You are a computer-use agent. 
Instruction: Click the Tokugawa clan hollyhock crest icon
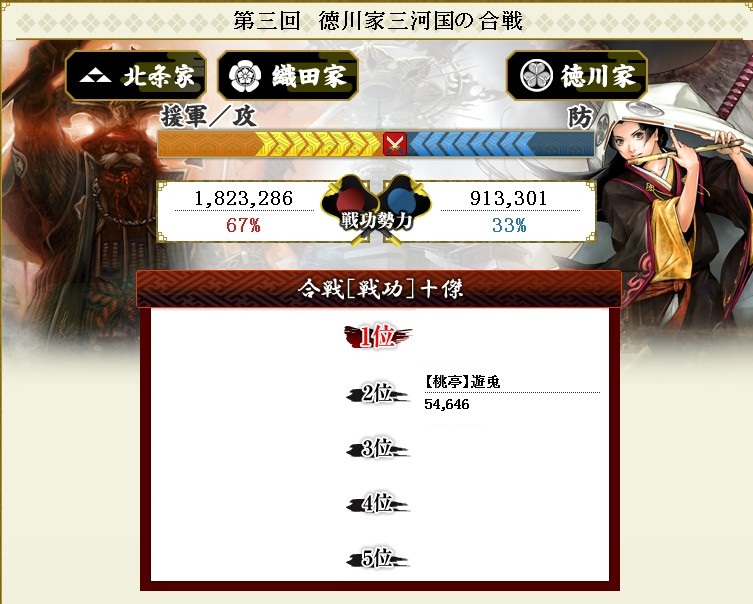tap(535, 75)
